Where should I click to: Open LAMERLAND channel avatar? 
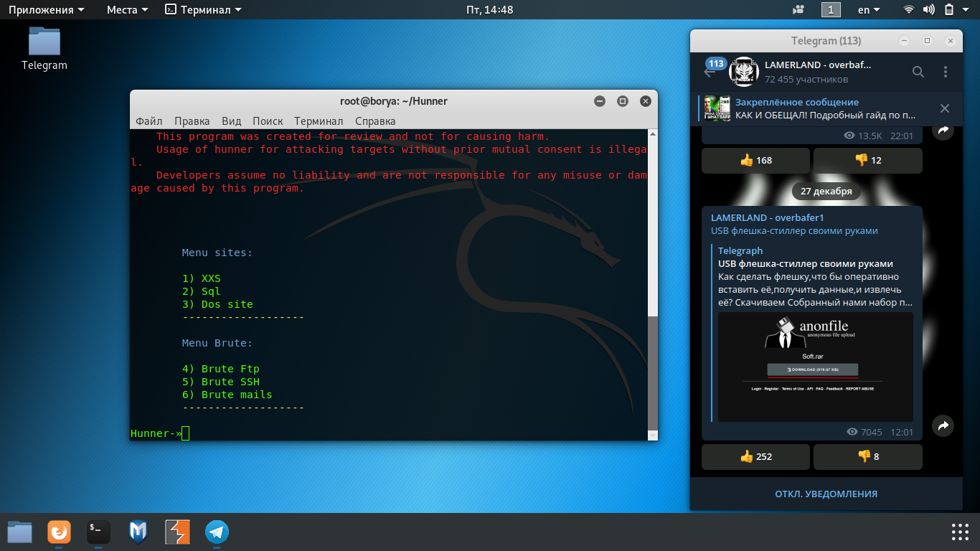(x=744, y=72)
